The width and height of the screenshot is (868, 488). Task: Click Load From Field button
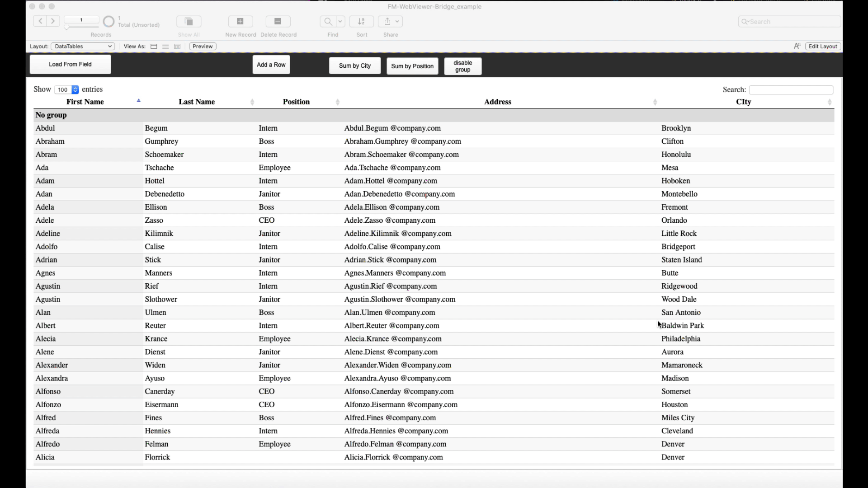pos(70,65)
